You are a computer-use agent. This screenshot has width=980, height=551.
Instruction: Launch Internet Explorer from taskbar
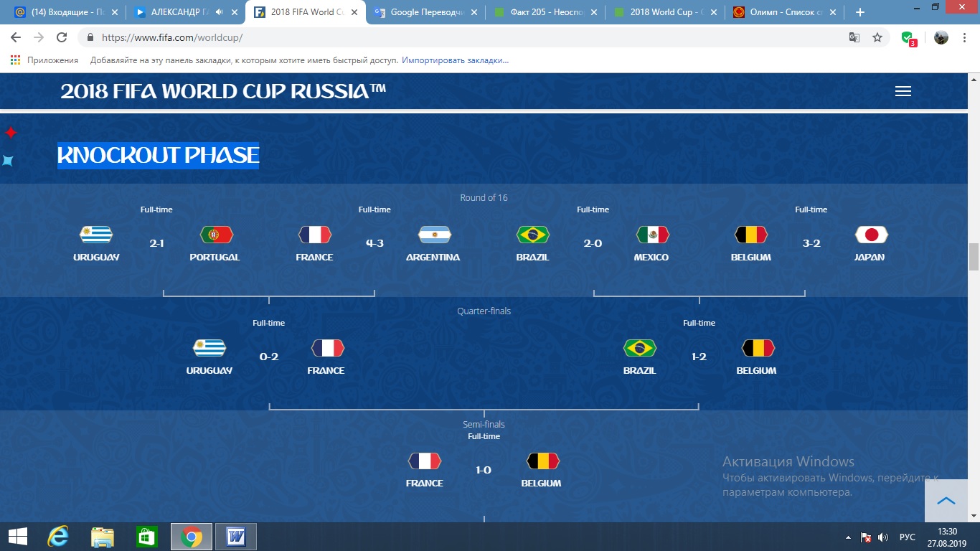(58, 536)
